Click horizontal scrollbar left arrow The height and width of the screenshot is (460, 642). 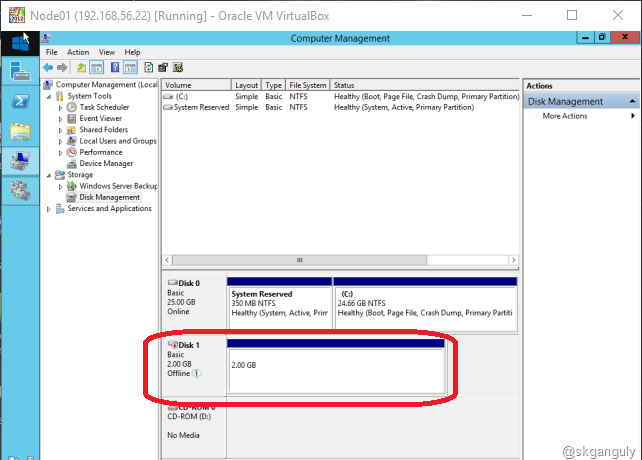(167, 260)
